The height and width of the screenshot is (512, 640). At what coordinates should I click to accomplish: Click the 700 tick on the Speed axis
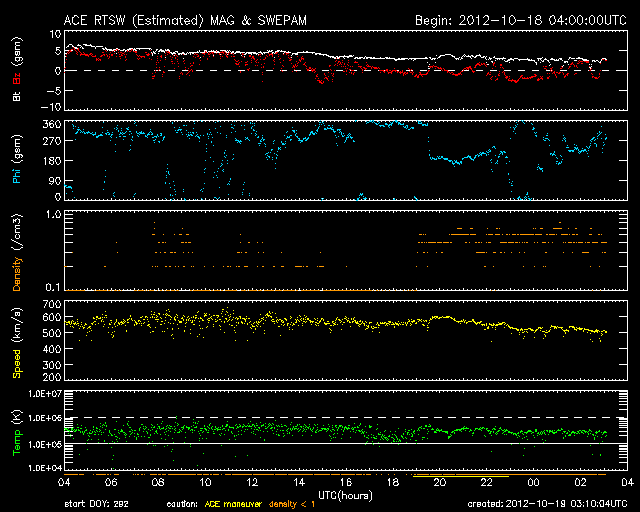(46, 302)
